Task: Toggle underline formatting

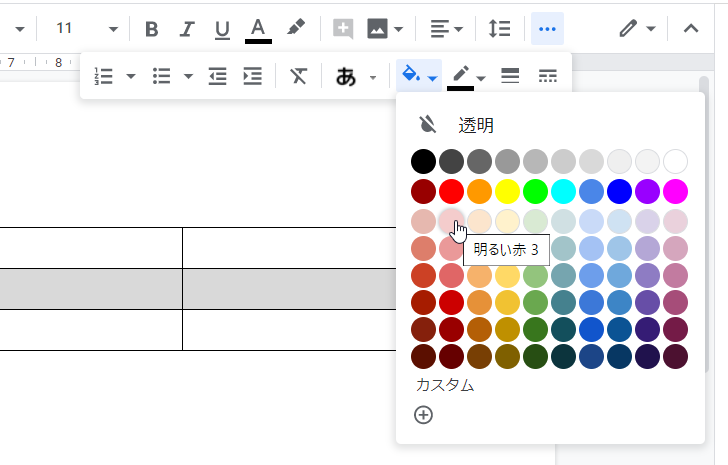Action: pos(222,29)
